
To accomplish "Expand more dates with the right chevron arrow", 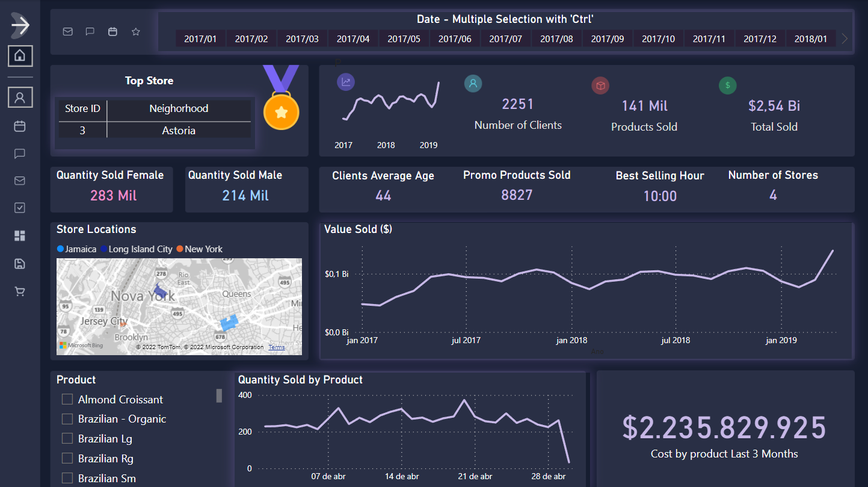I will (844, 38).
